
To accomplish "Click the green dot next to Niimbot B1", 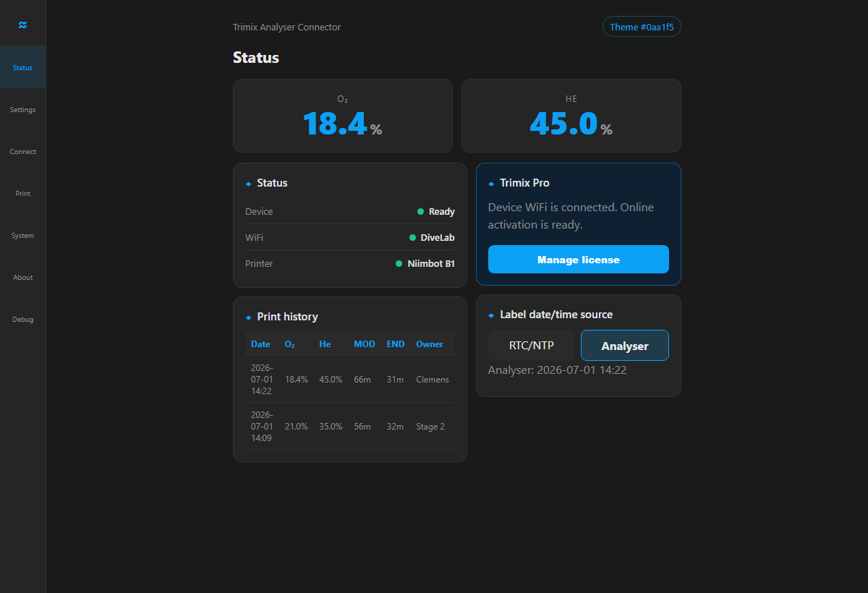I will 399,263.
